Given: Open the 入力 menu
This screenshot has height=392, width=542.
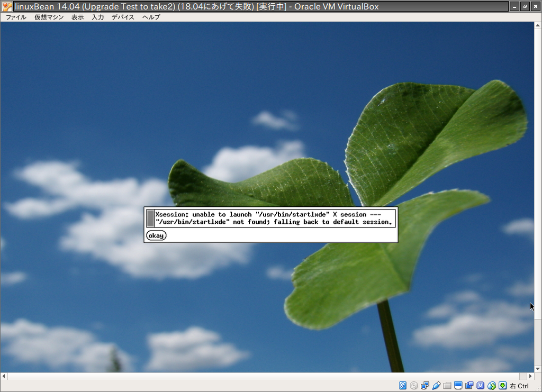Looking at the screenshot, I should pos(97,17).
